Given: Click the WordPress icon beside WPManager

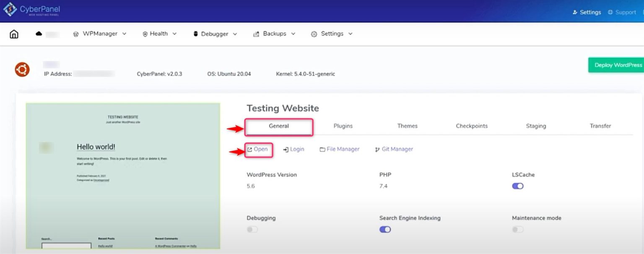Looking at the screenshot, I should point(76,34).
